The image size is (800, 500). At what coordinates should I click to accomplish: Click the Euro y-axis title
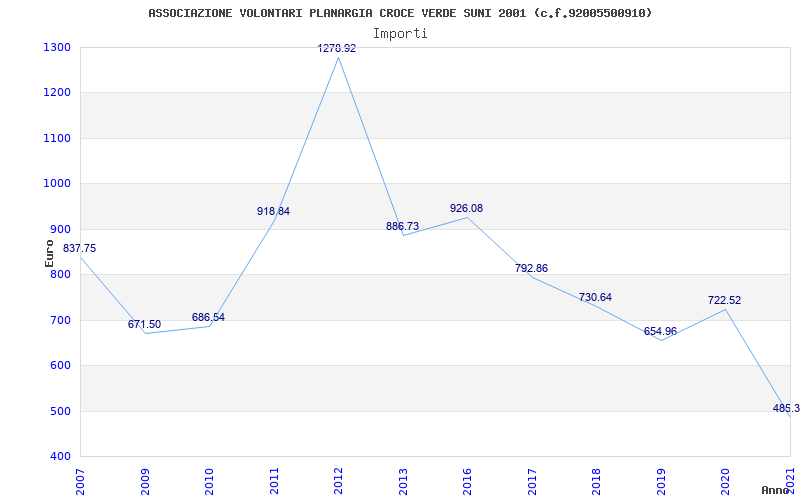pyautogui.click(x=49, y=253)
